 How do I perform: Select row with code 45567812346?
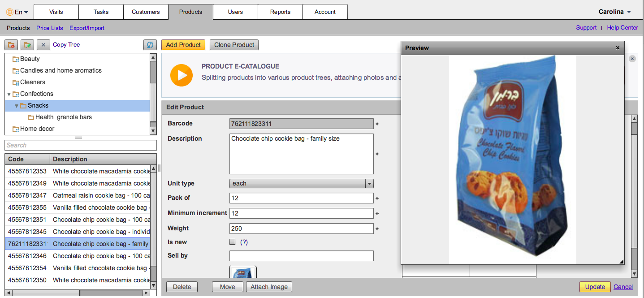(x=78, y=256)
